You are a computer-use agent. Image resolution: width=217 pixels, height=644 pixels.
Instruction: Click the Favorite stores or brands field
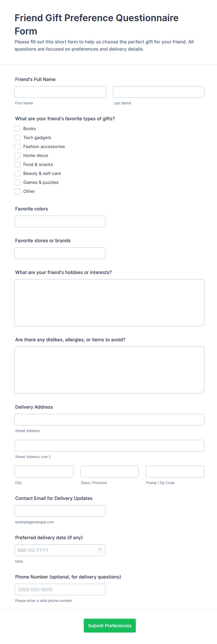tap(60, 253)
